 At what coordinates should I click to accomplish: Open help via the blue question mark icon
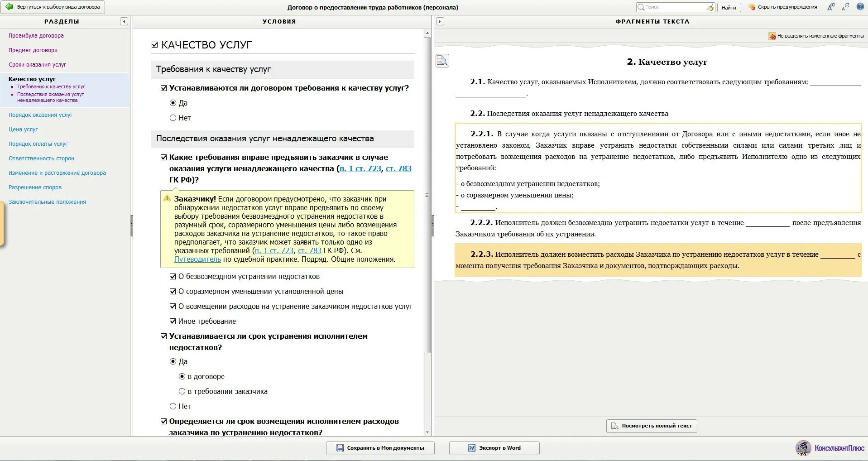click(x=860, y=7)
